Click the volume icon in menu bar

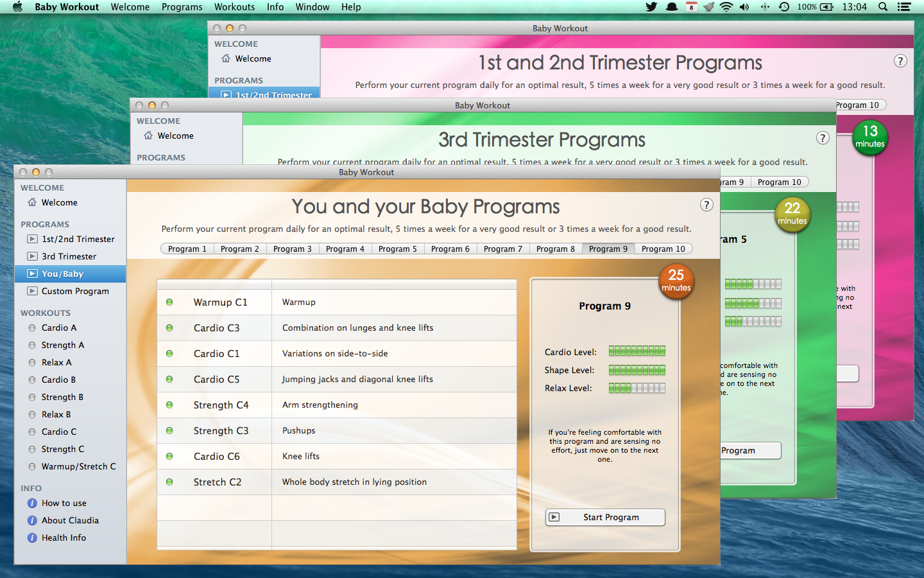coord(744,7)
